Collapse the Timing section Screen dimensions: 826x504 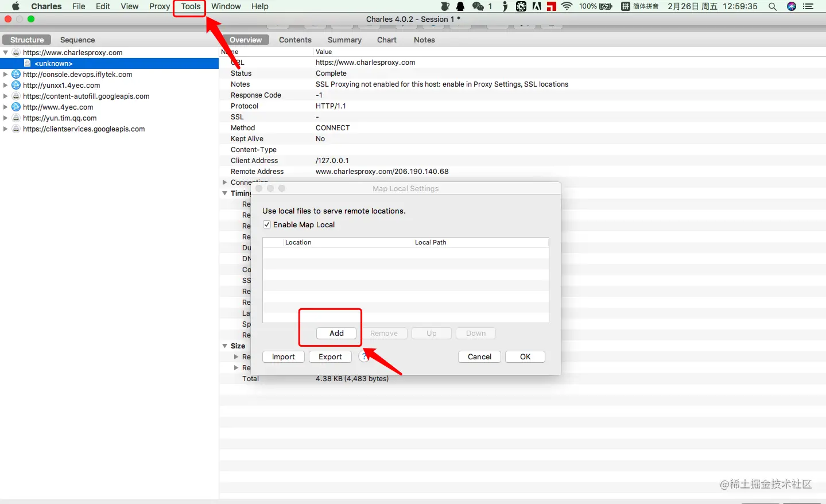click(x=225, y=193)
